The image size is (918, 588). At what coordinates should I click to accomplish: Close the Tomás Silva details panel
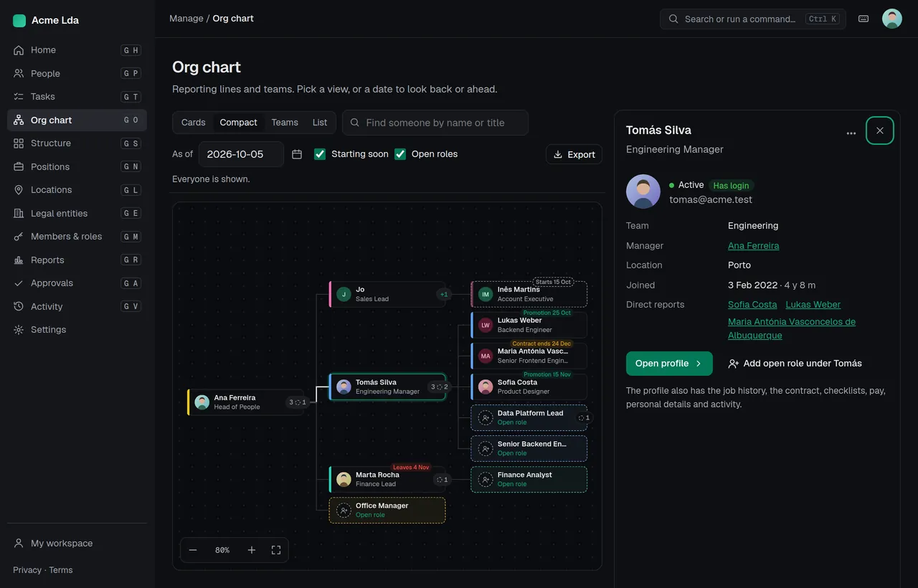click(x=880, y=131)
